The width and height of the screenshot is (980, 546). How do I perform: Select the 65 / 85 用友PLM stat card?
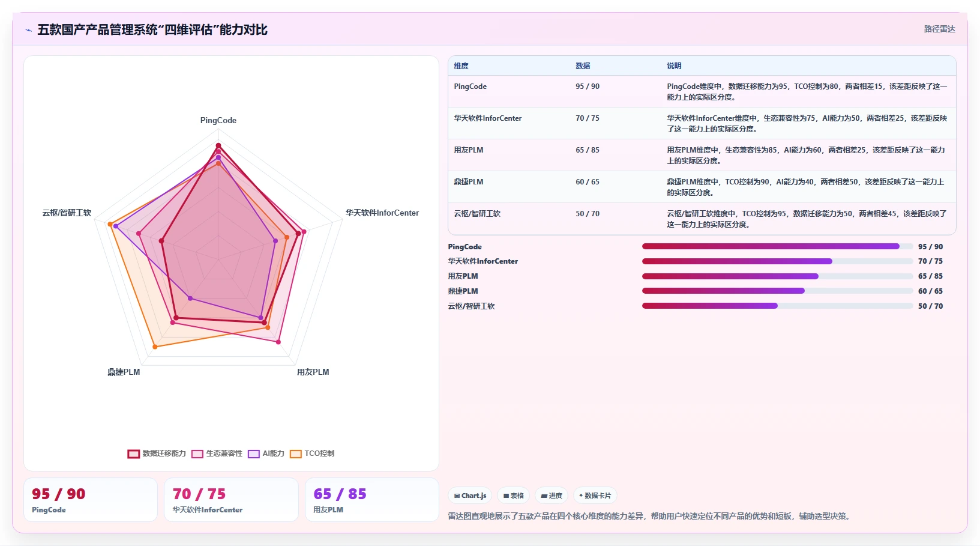pos(372,500)
